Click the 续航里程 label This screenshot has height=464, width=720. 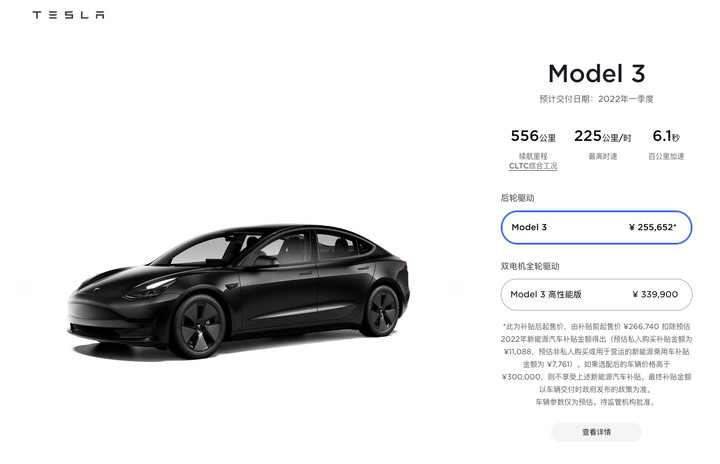(533, 156)
